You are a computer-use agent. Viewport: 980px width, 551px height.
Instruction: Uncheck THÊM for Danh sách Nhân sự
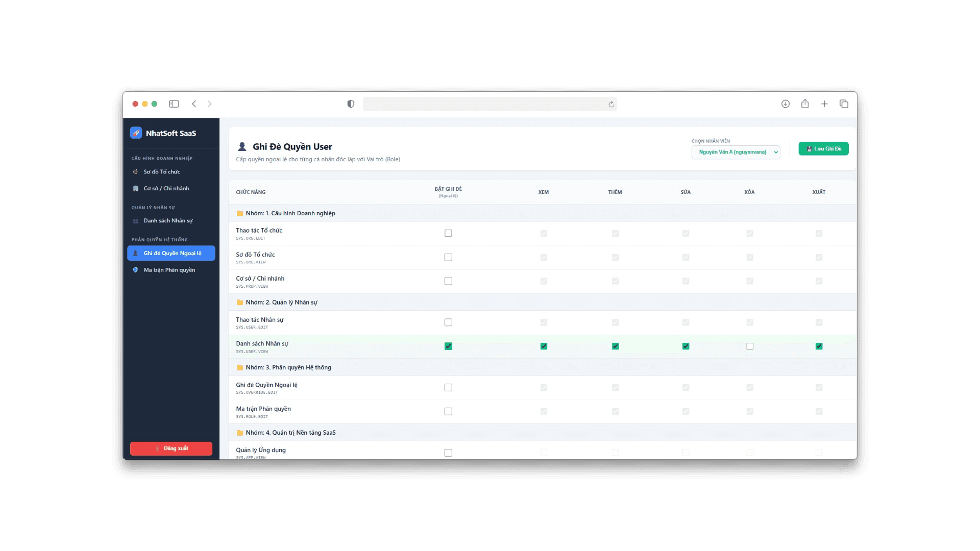coord(615,346)
